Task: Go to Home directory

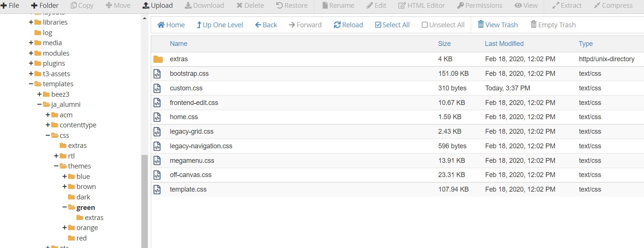Action: (x=171, y=25)
